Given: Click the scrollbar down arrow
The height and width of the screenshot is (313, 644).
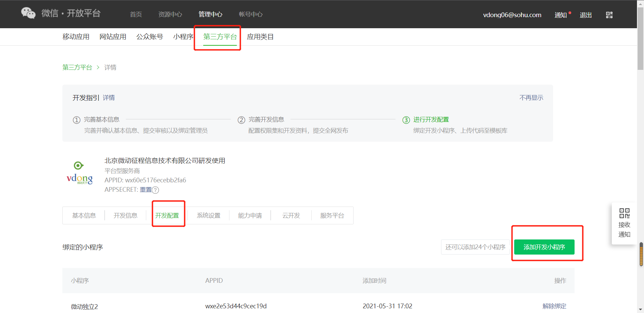Looking at the screenshot, I should pyautogui.click(x=641, y=310).
